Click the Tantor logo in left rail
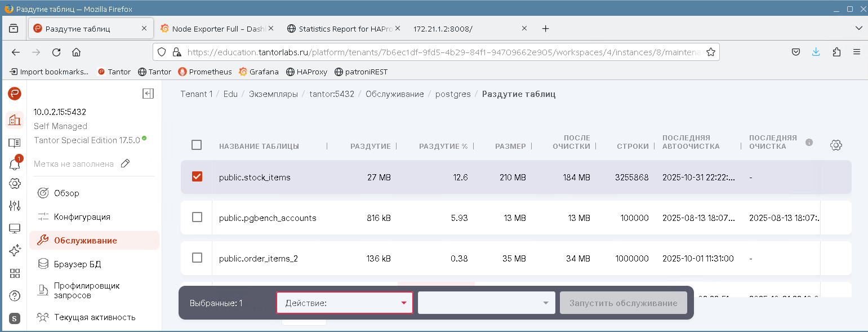The width and height of the screenshot is (868, 332). 15,94
